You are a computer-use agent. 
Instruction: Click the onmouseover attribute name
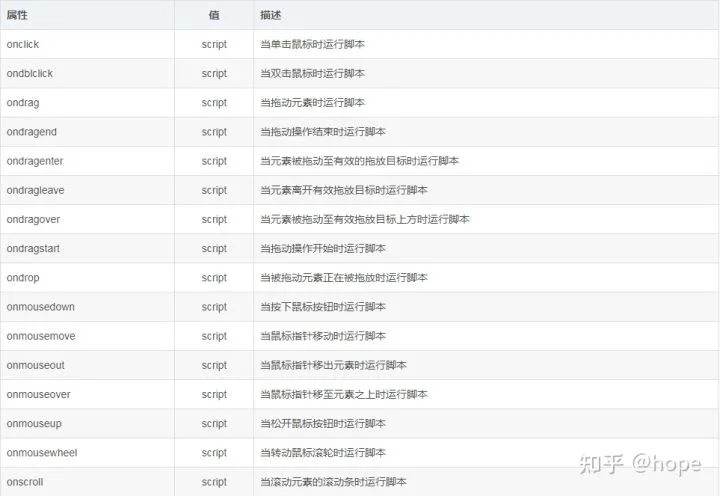coord(38,394)
